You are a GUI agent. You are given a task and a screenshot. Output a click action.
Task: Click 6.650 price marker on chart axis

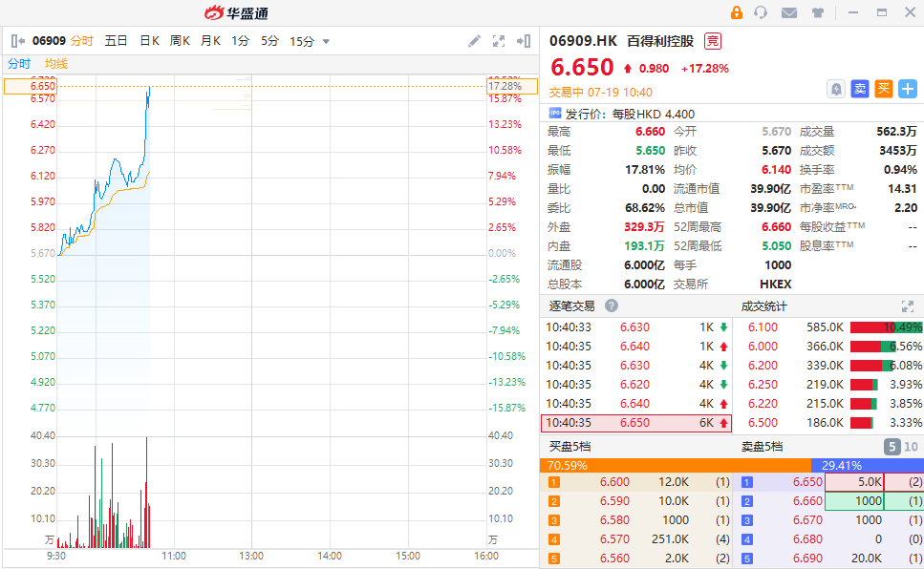pos(31,87)
